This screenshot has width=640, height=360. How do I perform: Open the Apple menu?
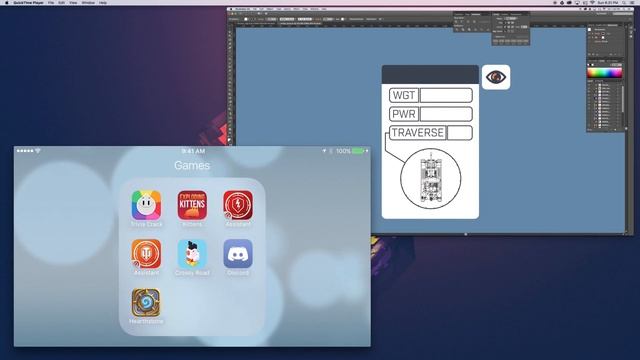6,2
